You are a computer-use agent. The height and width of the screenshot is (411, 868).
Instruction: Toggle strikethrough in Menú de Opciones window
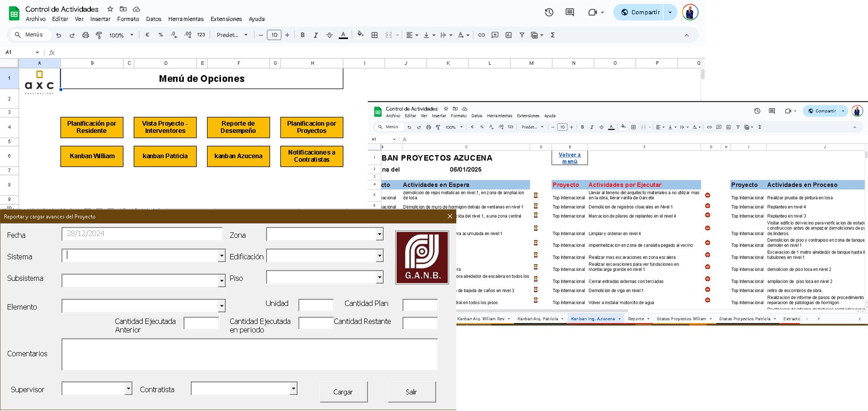tap(329, 35)
